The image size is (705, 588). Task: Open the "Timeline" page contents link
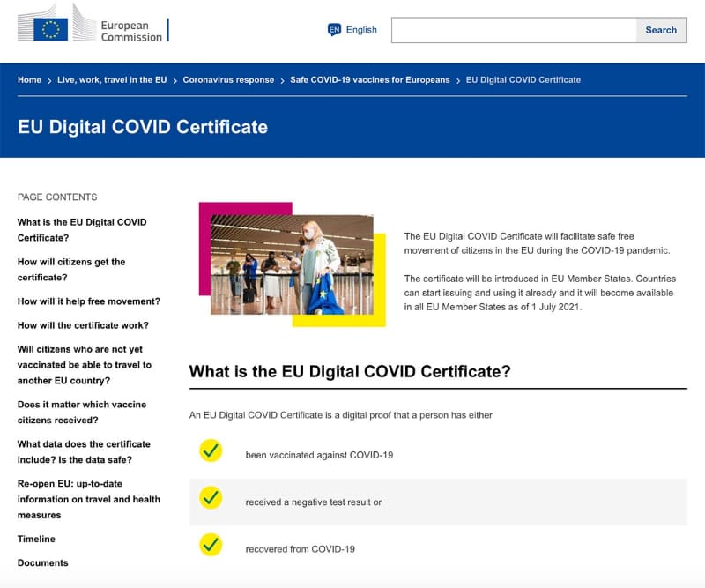(35, 539)
